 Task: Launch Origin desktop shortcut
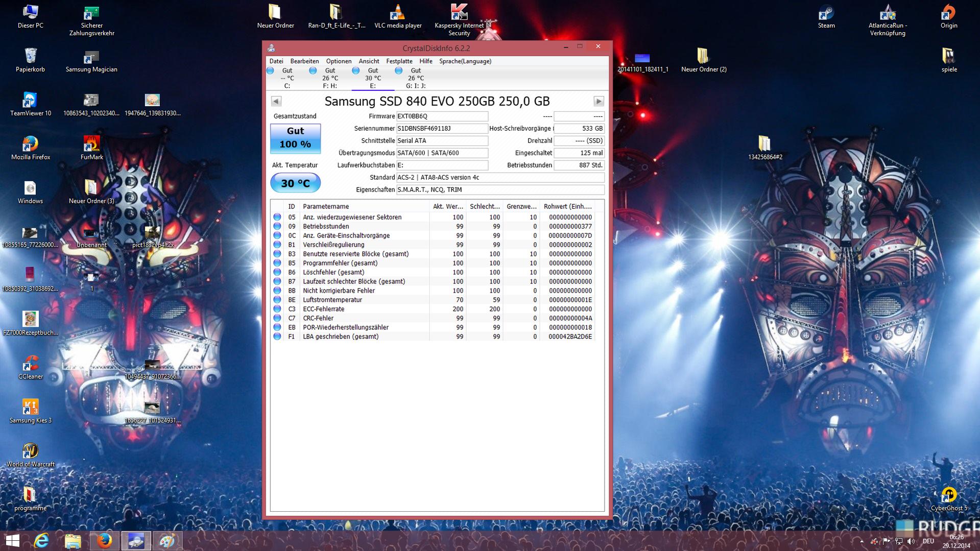pos(948,16)
